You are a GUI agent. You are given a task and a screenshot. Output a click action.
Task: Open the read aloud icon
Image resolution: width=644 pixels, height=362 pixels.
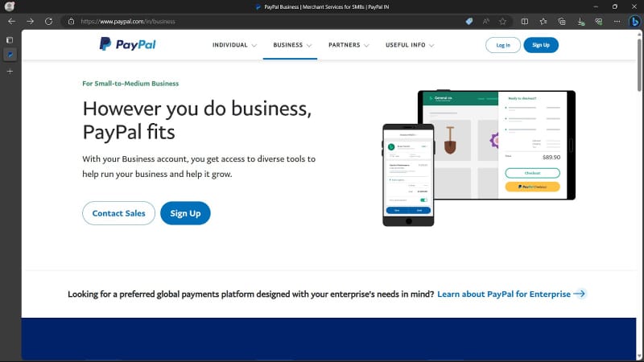pos(486,22)
